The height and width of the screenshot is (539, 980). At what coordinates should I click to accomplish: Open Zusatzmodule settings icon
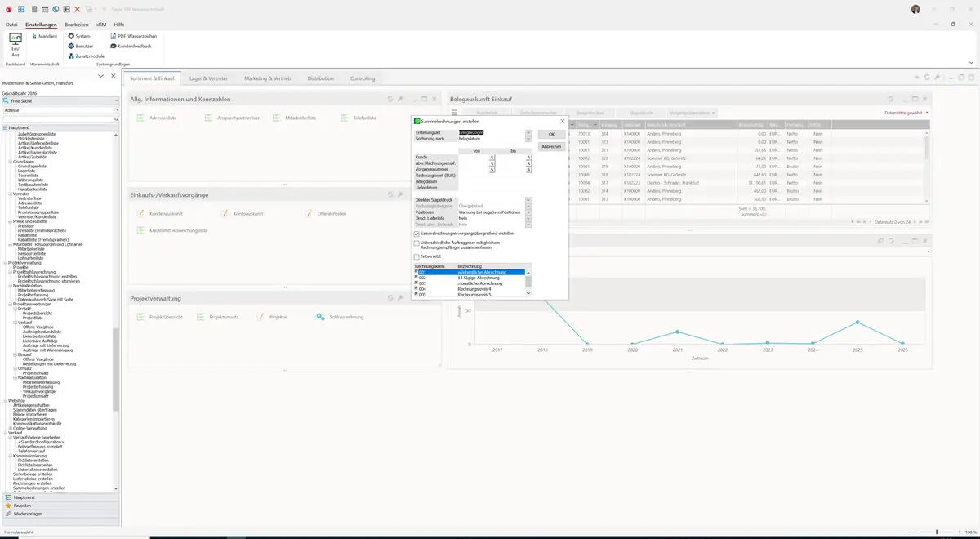click(x=71, y=56)
